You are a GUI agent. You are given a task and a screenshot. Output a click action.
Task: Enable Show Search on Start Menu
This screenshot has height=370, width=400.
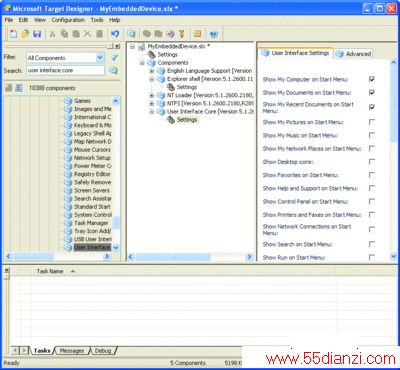[372, 244]
